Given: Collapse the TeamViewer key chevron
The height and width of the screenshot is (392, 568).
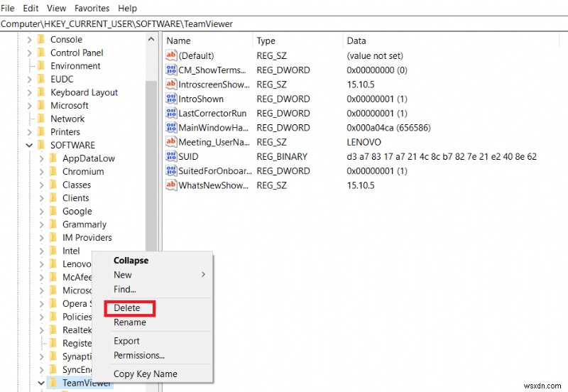Looking at the screenshot, I should click(x=41, y=383).
